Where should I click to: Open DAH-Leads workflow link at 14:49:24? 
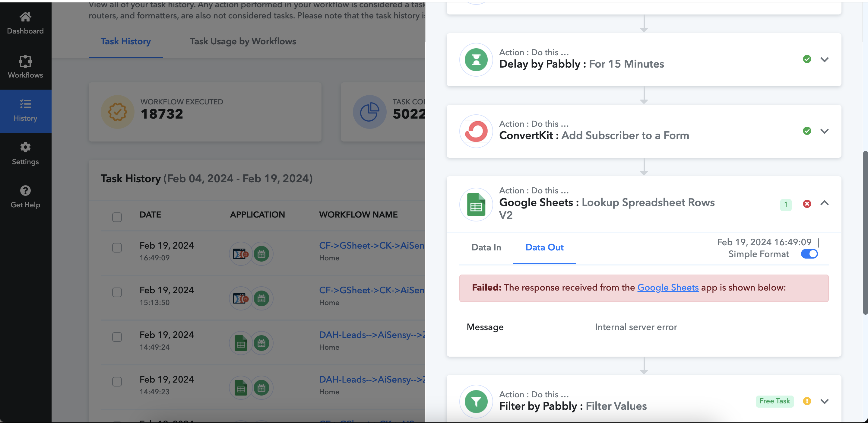click(x=372, y=335)
